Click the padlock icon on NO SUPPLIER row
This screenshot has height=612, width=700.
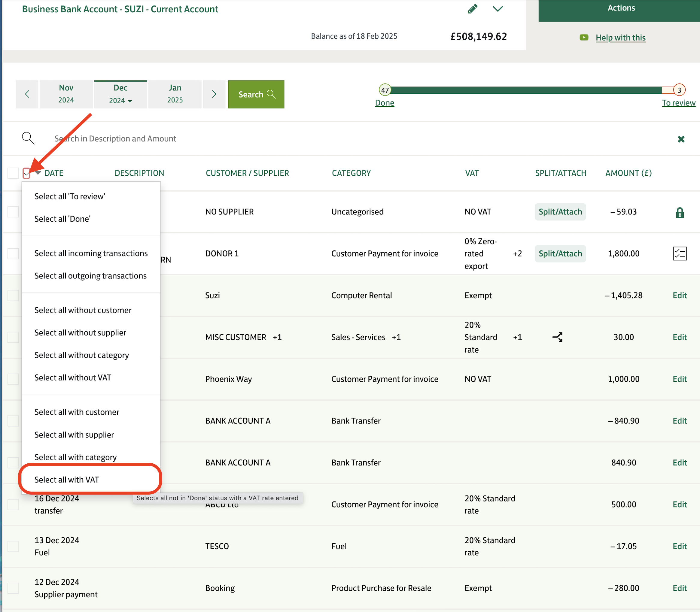(680, 212)
